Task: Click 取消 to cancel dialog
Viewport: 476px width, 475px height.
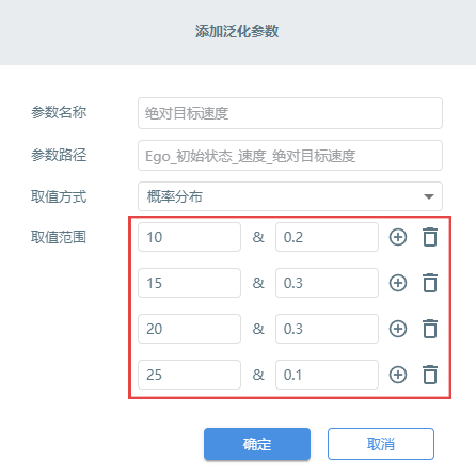Action: point(380,444)
